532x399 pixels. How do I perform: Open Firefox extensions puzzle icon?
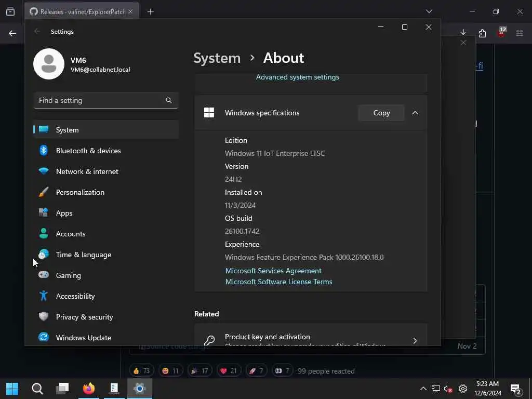point(482,33)
